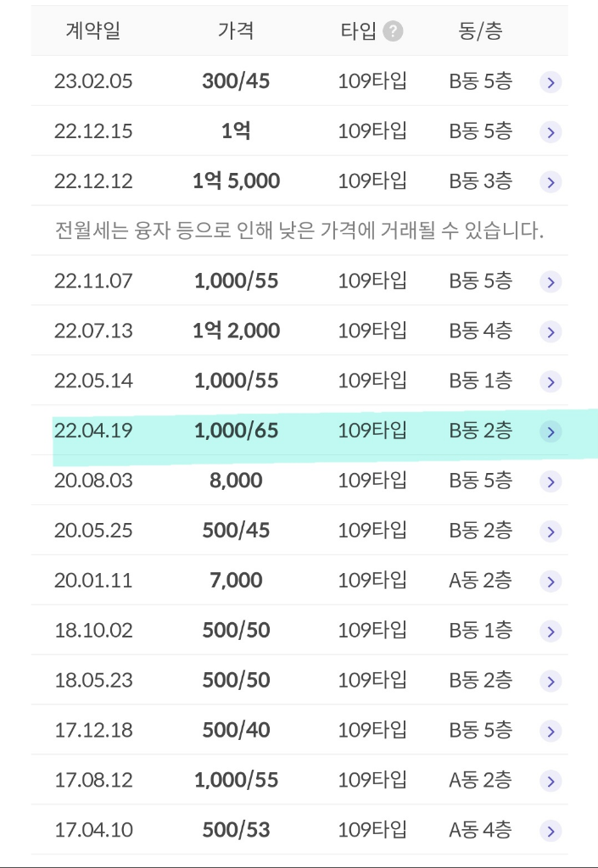Tap the arrow icon for 22.05.14 row
Image resolution: width=598 pixels, height=868 pixels.
point(550,382)
